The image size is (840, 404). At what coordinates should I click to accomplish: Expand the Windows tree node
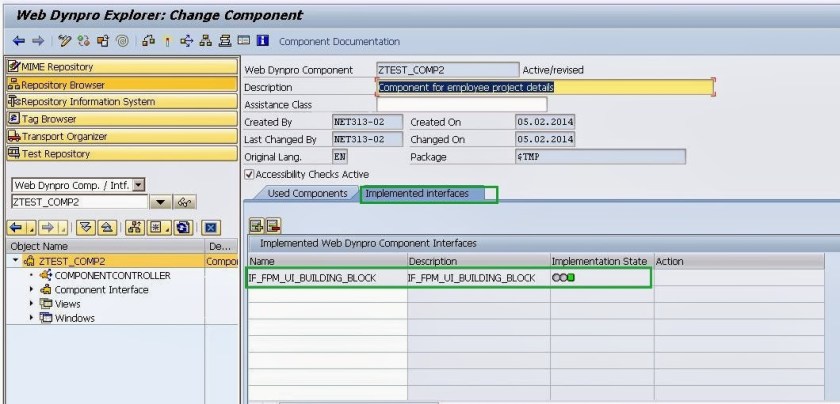pyautogui.click(x=33, y=318)
